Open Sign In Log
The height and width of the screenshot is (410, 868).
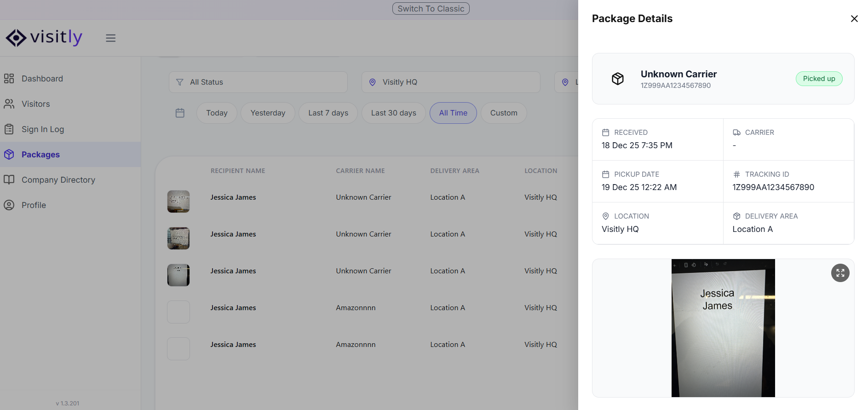[70, 129]
